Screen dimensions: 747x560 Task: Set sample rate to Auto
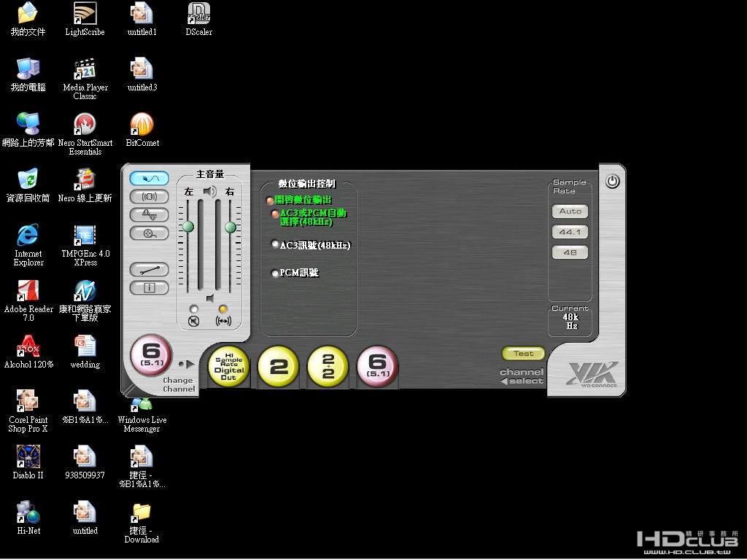pos(570,211)
